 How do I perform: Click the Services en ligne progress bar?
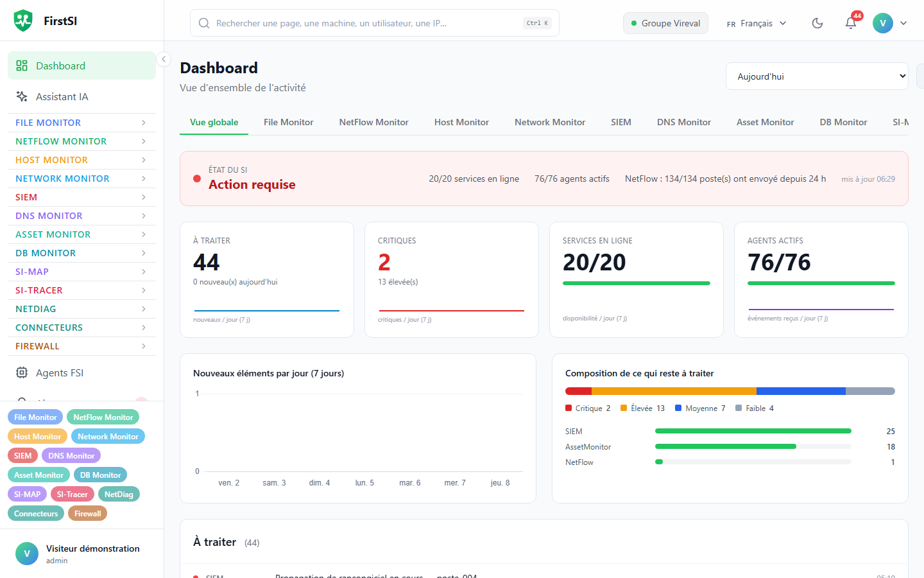pos(637,283)
